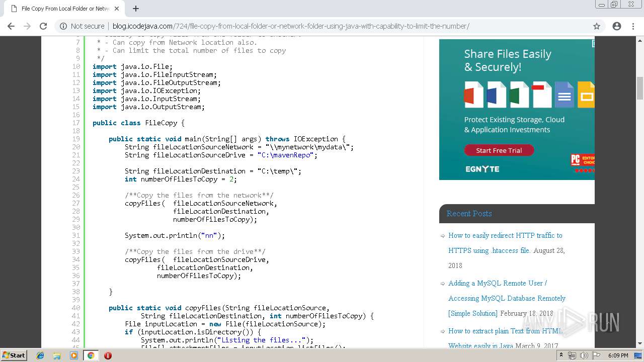Open the redirect HTTP traffic to HTTPS post
Image resolution: width=644 pixels, height=362 pixels.
point(505,243)
